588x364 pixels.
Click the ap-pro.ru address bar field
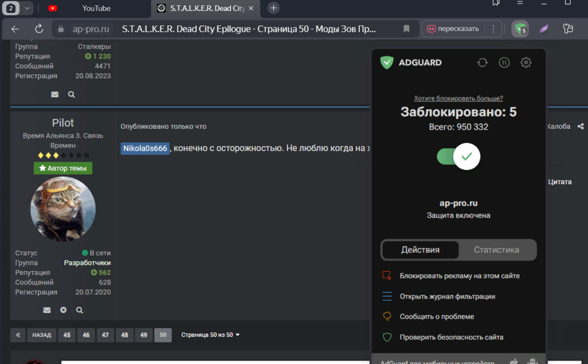(x=236, y=29)
